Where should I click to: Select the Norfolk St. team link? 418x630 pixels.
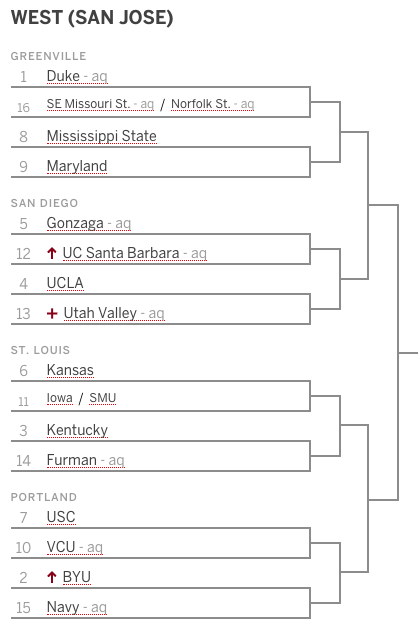coord(201,104)
